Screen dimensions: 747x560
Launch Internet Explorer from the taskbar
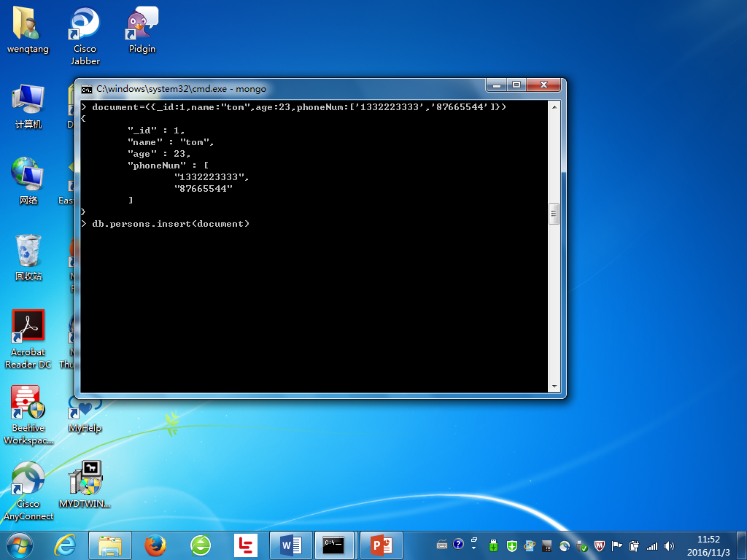click(x=65, y=545)
